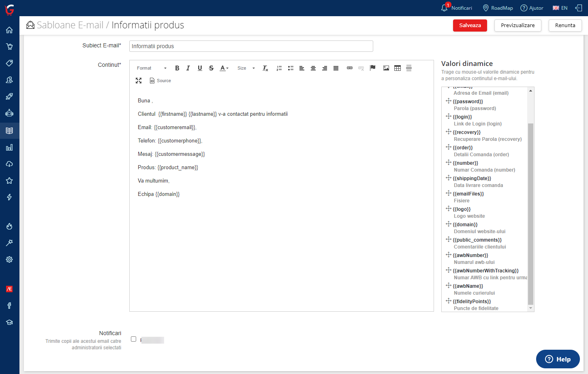Image resolution: width=588 pixels, height=374 pixels.
Task: Open the flame icon section
Action: pos(9,226)
